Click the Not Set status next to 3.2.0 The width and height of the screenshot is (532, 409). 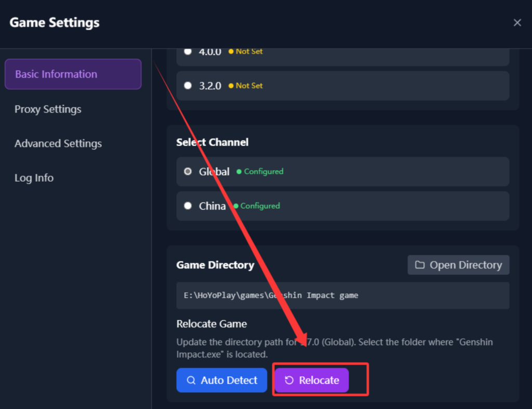click(246, 86)
